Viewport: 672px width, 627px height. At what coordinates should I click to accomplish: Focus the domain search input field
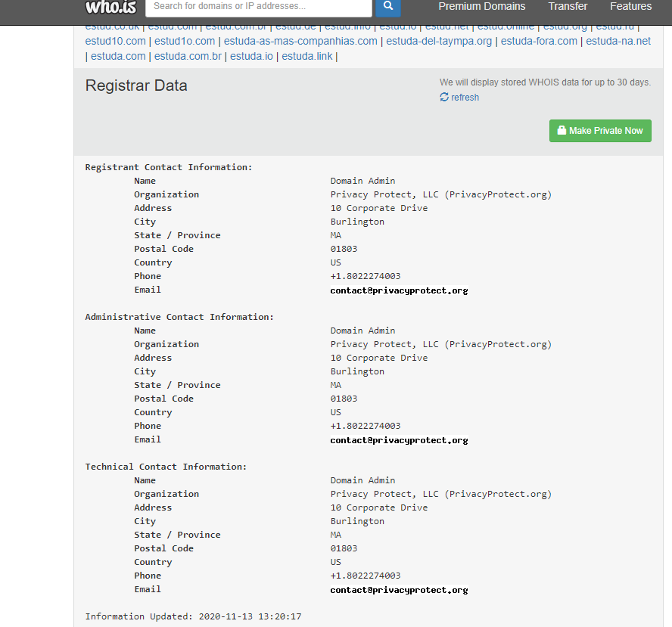(258, 7)
